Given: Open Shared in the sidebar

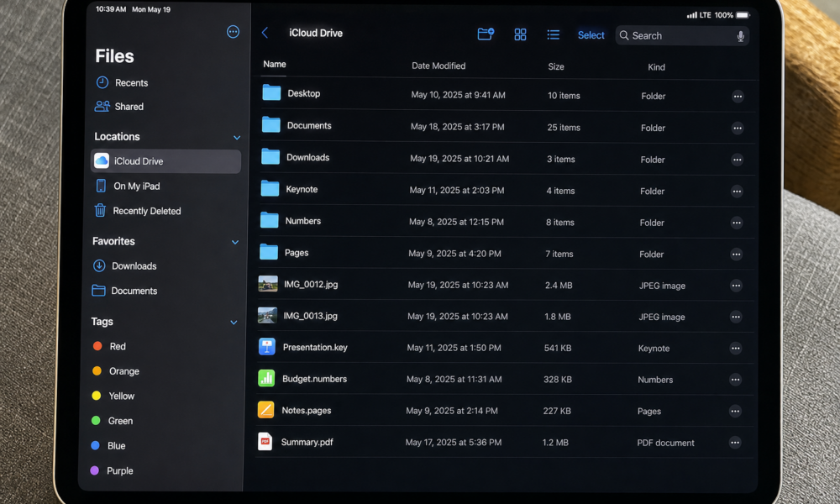Looking at the screenshot, I should coord(119,106).
